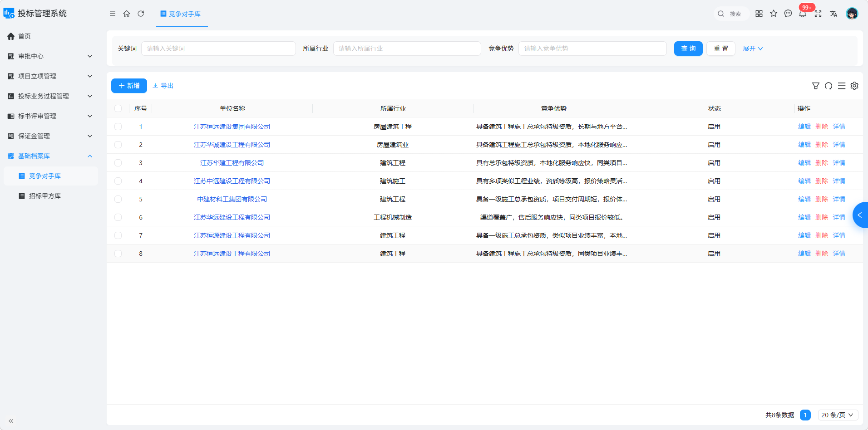Switch language with the translate icon
868x430 pixels.
[x=833, y=14]
